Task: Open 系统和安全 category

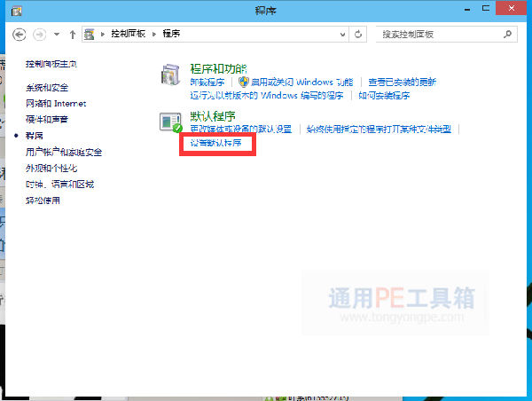Action: coord(47,88)
